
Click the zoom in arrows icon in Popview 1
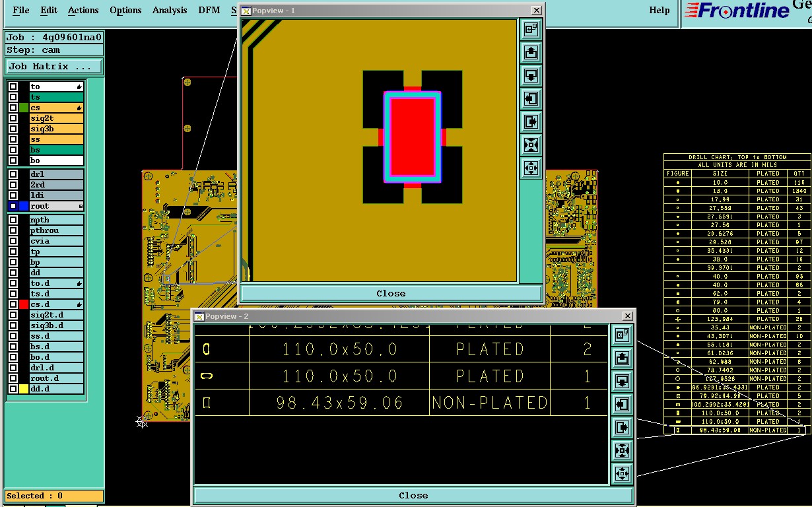click(x=531, y=145)
